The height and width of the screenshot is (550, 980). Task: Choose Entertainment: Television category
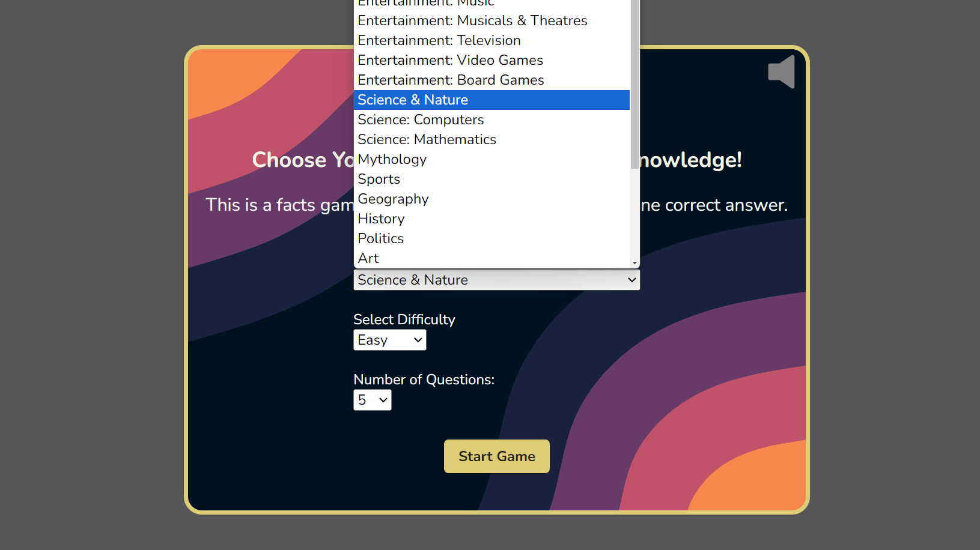pos(439,40)
